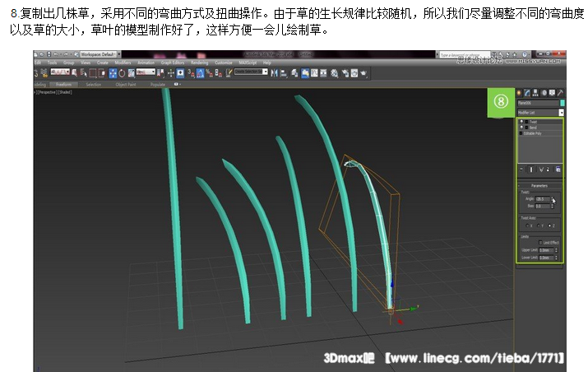Click the Rectangular Selection Region icon
The width and height of the screenshot is (588, 372).
pyautogui.click(x=93, y=73)
